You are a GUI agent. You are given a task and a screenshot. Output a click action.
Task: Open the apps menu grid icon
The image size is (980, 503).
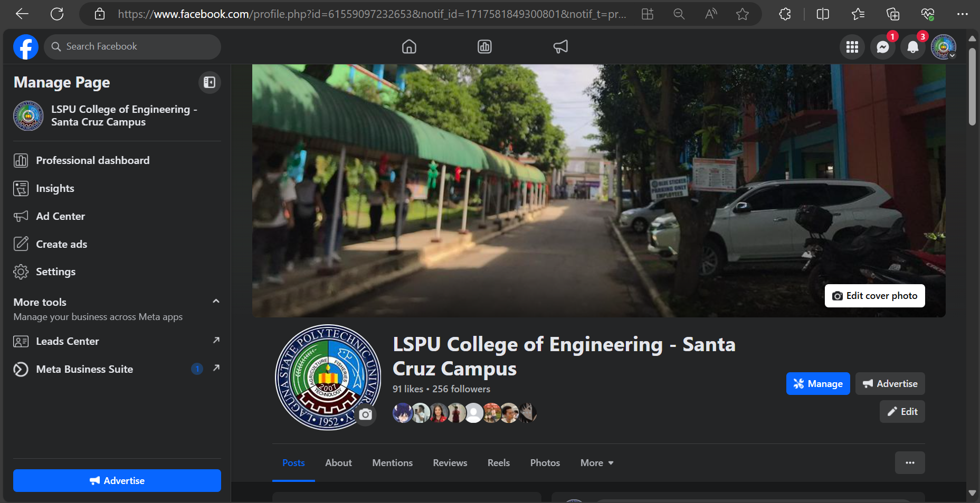[852, 47]
